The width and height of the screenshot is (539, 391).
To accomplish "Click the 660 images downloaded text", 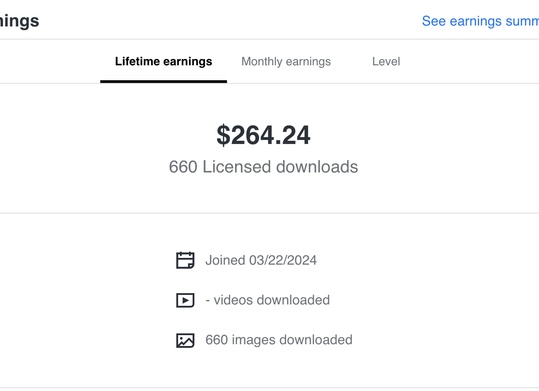I will coord(279,340).
